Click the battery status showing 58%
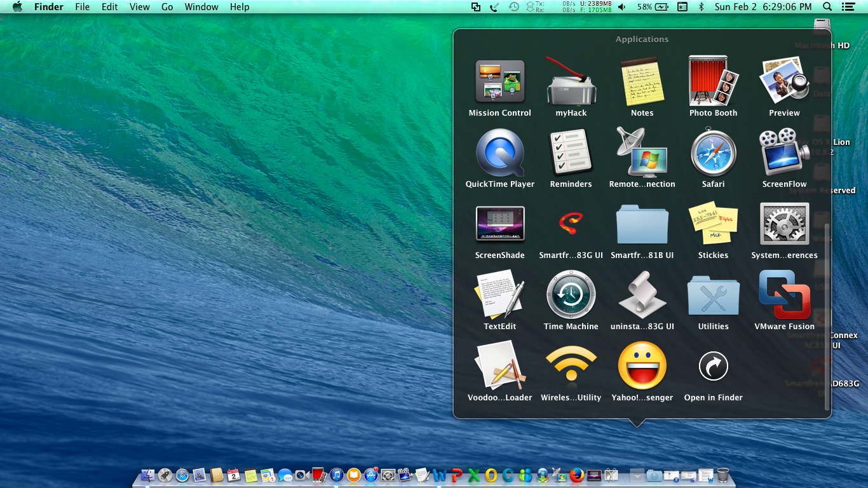Screen dimensions: 868x488 tap(653, 7)
